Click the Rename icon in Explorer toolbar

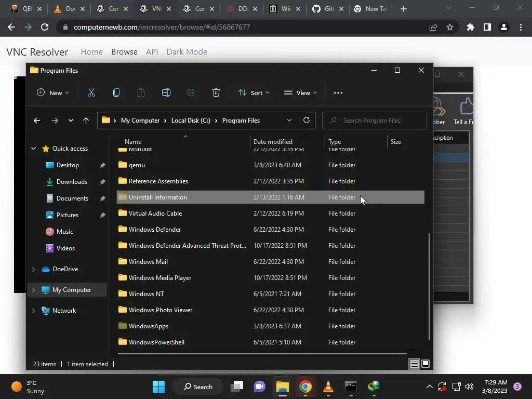[166, 92]
